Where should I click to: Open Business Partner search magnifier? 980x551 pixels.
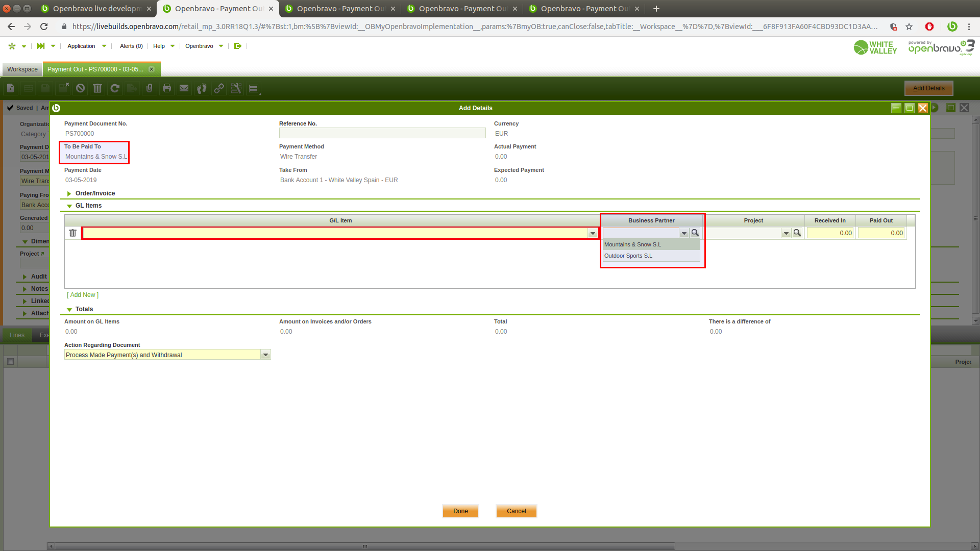tap(695, 233)
